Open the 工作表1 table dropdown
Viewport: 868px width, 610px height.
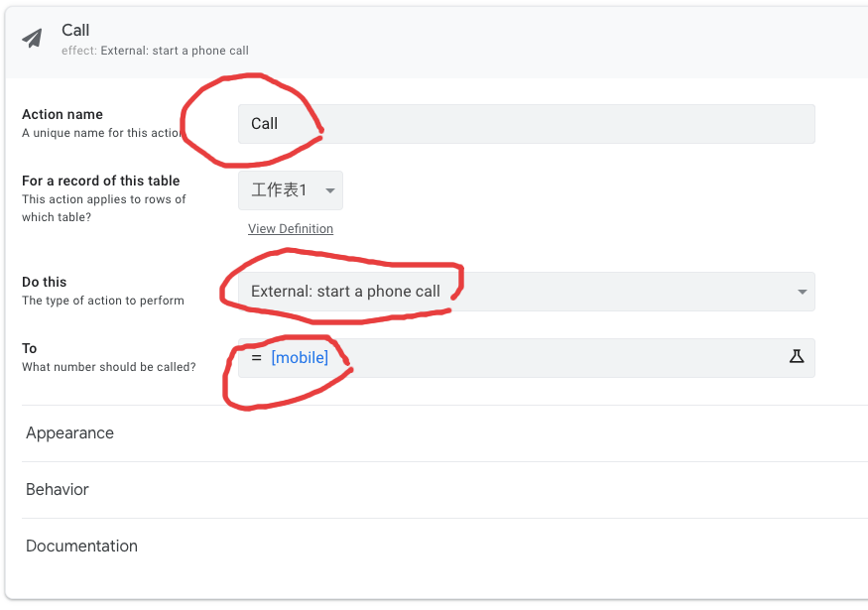coord(291,190)
